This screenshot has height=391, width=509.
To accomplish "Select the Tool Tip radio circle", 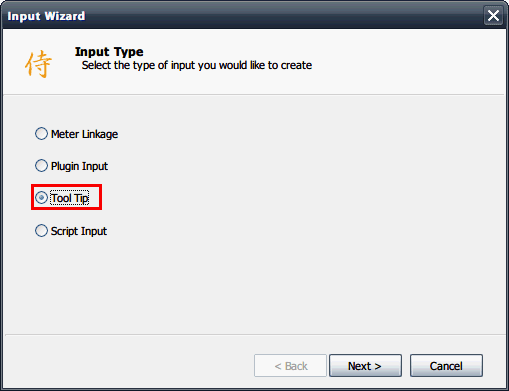I will [x=41, y=198].
